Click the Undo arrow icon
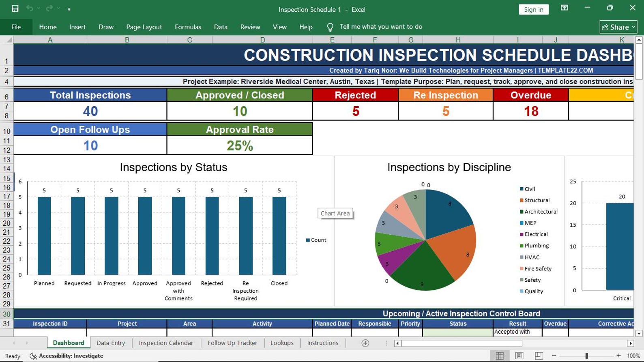The image size is (644, 362). (x=30, y=9)
